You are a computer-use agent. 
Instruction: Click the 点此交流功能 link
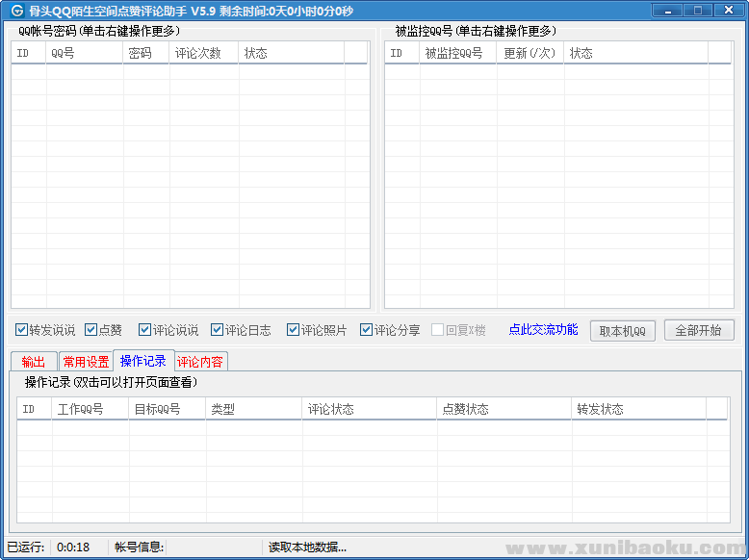[x=543, y=330]
